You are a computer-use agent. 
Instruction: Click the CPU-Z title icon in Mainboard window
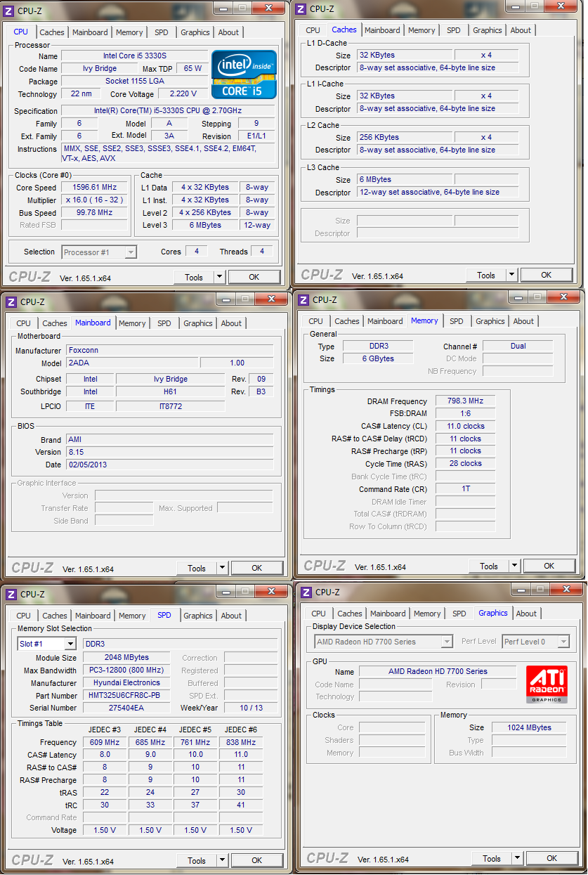(12, 302)
